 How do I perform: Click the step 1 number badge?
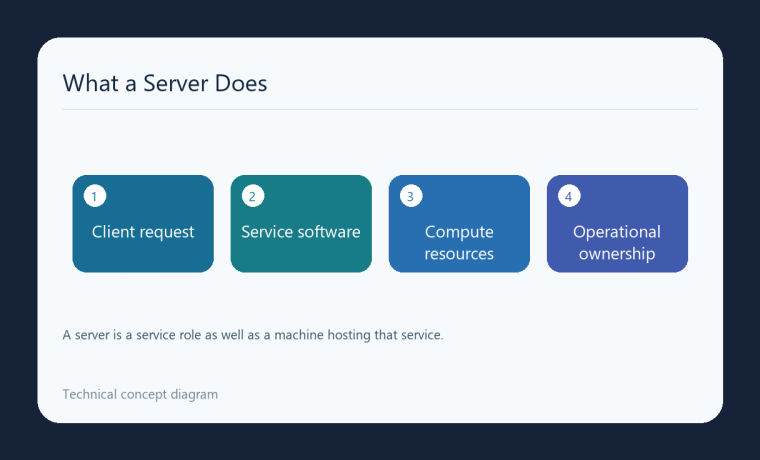coord(95,196)
